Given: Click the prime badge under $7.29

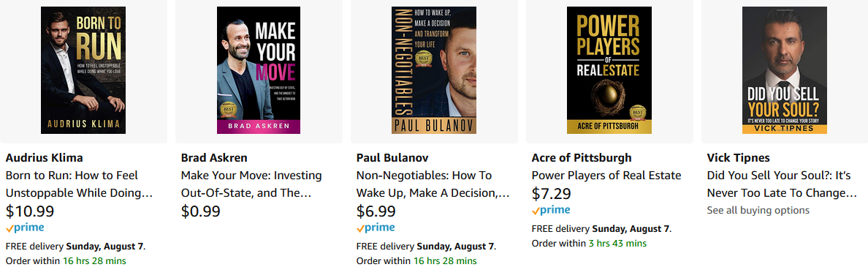Looking at the screenshot, I should click(x=551, y=211).
